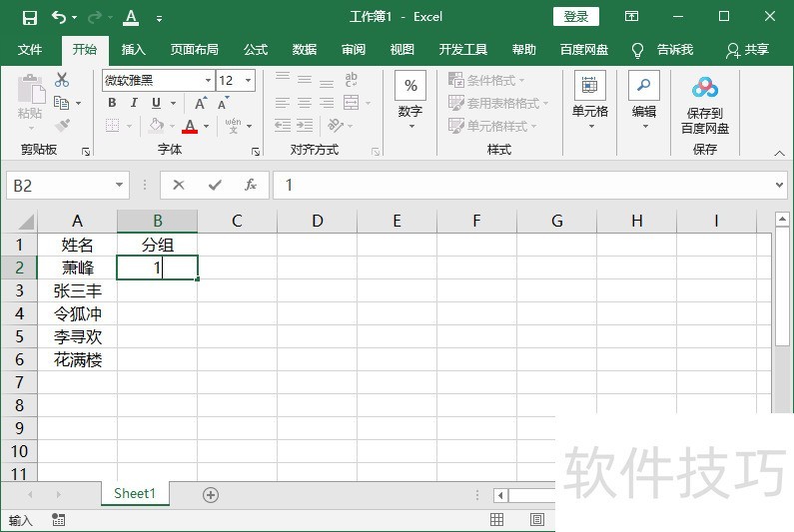The width and height of the screenshot is (794, 532).
Task: Click the 共享 Share button
Action: (x=748, y=50)
